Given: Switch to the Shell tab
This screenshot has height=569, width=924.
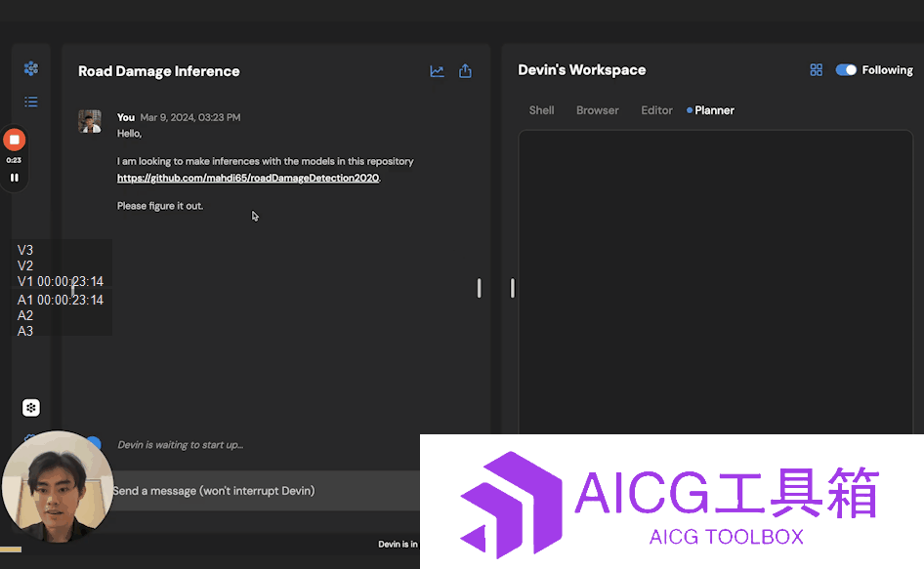Looking at the screenshot, I should click(541, 110).
